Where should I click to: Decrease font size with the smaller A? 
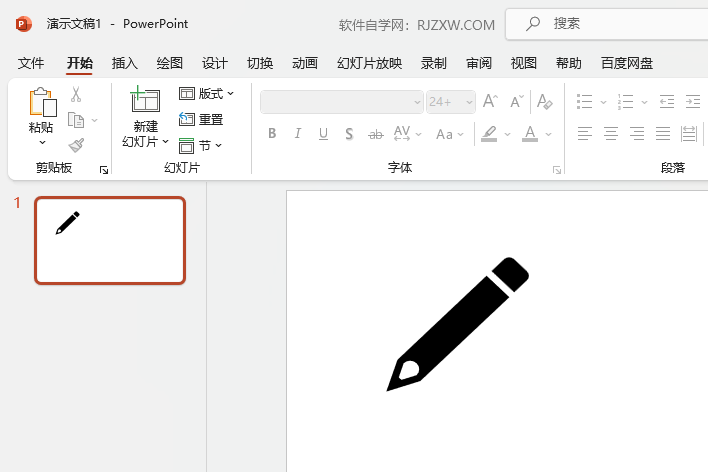[x=517, y=101]
